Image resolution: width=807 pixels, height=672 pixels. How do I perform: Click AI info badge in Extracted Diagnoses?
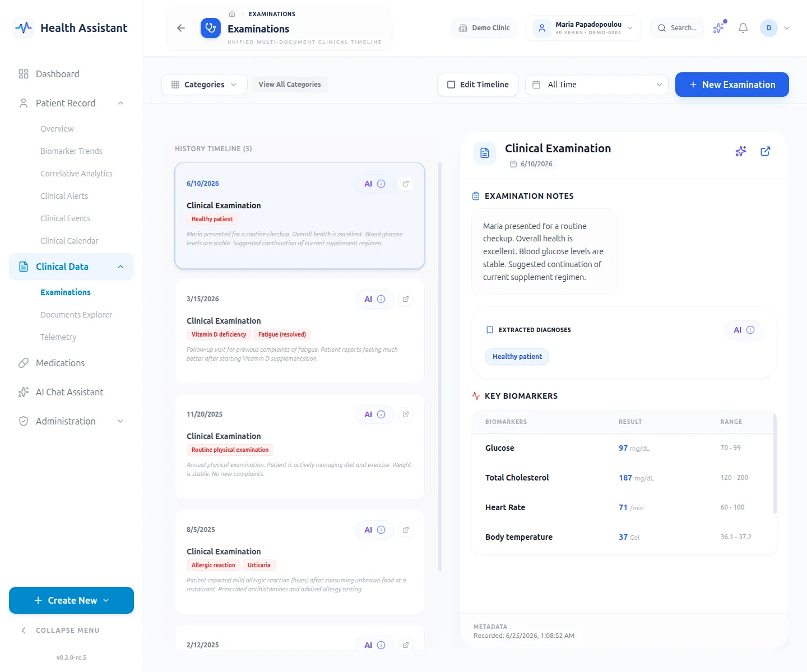744,330
